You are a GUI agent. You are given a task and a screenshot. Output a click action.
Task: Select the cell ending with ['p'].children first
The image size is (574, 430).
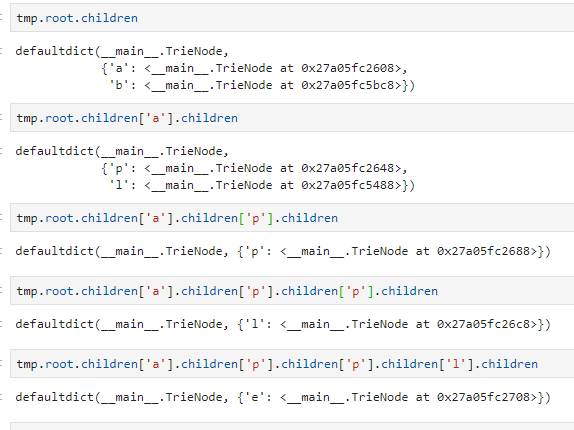coord(292,218)
